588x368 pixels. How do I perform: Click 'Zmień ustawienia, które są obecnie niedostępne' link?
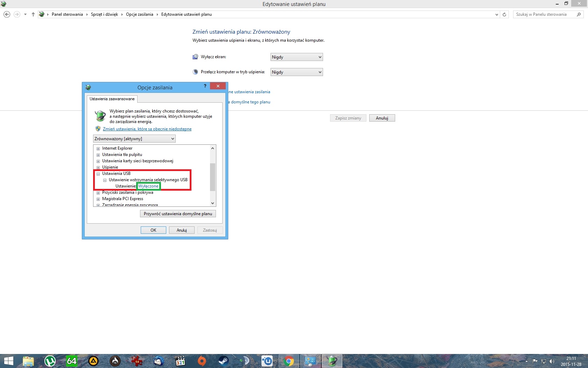(147, 129)
